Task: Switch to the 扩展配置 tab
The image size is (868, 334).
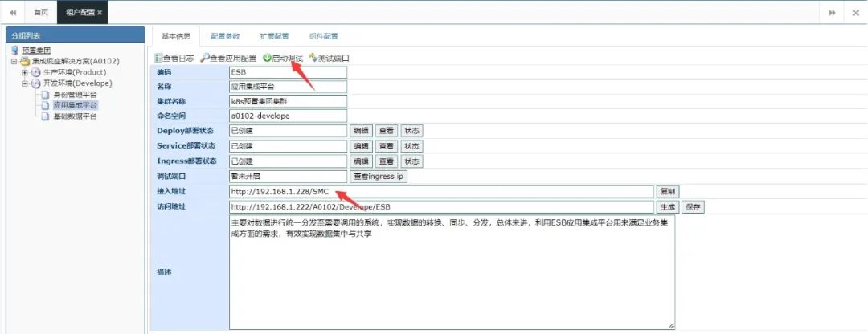Action: (274, 36)
